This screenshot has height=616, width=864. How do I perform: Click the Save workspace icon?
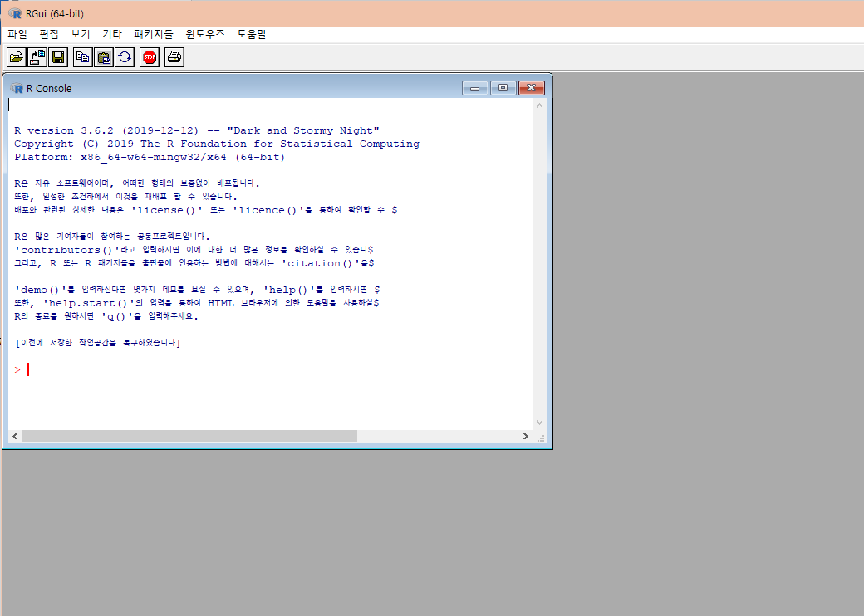tap(57, 56)
